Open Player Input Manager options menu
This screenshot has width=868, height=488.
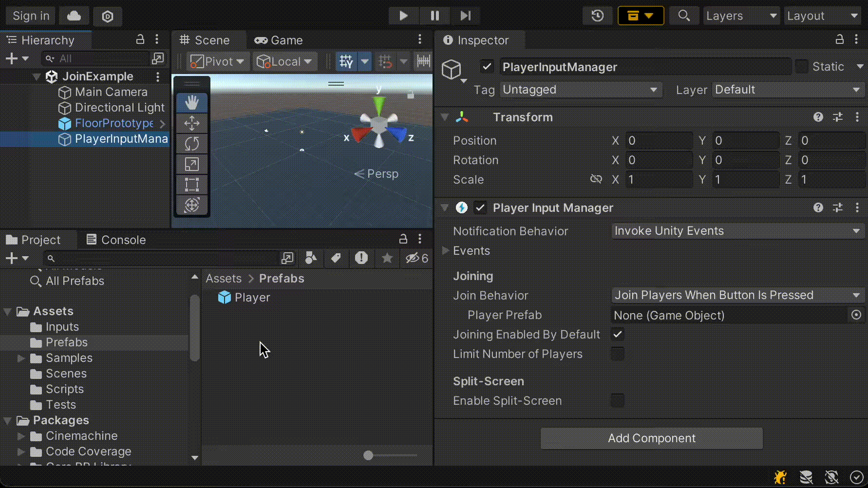(857, 207)
